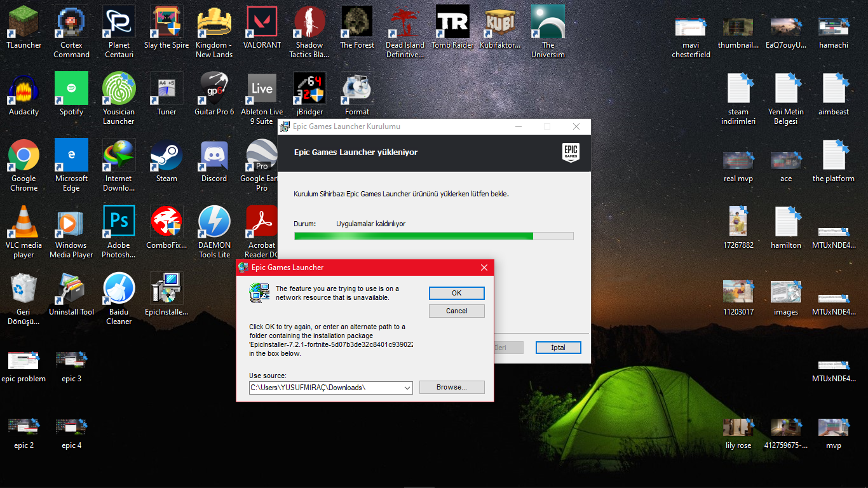Viewport: 868px width, 488px height.
Task: Open the 'lily rose' picture
Action: tap(738, 428)
